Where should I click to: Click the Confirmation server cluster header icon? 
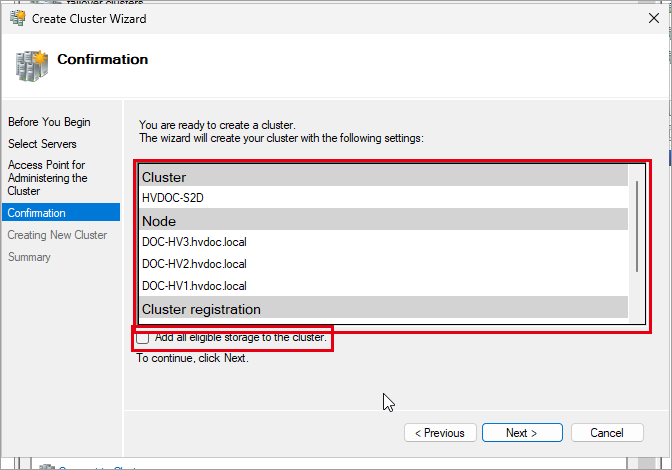tap(31, 66)
